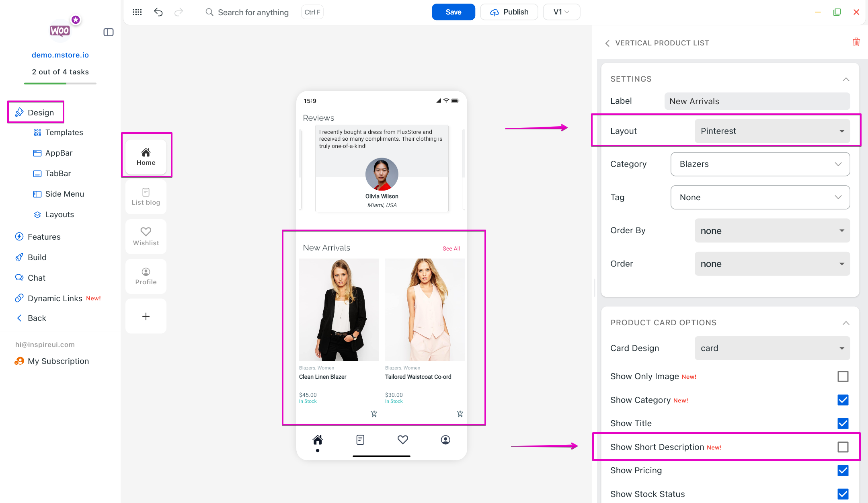
Task: Collapse the Product Card Options section
Action: click(x=846, y=323)
